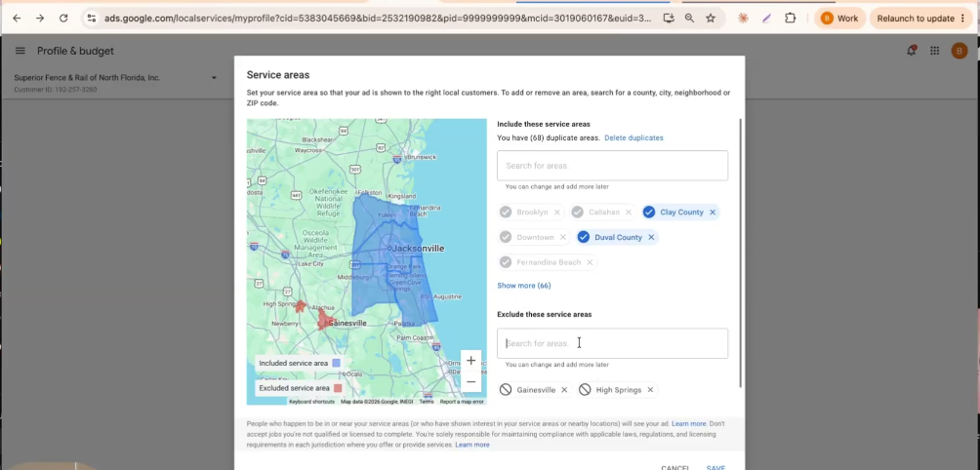Remove the Clay County chip
Viewport: 980px width, 470px height.
click(712, 213)
